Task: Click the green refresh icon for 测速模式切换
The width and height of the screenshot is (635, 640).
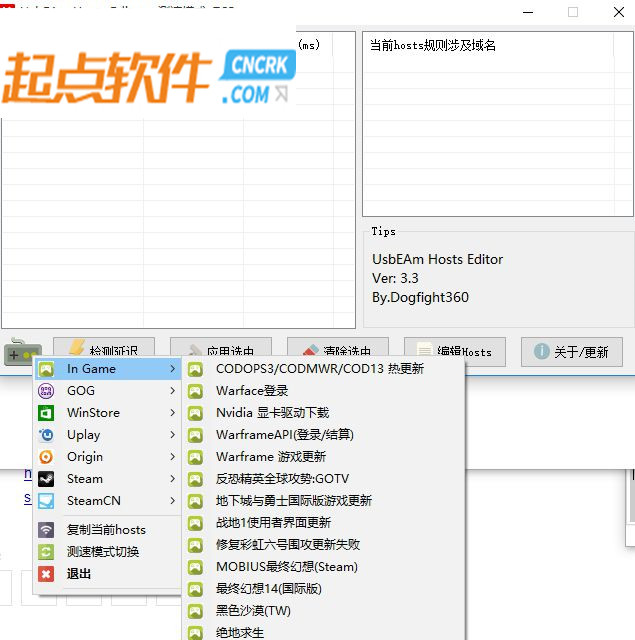Action: pyautogui.click(x=46, y=552)
